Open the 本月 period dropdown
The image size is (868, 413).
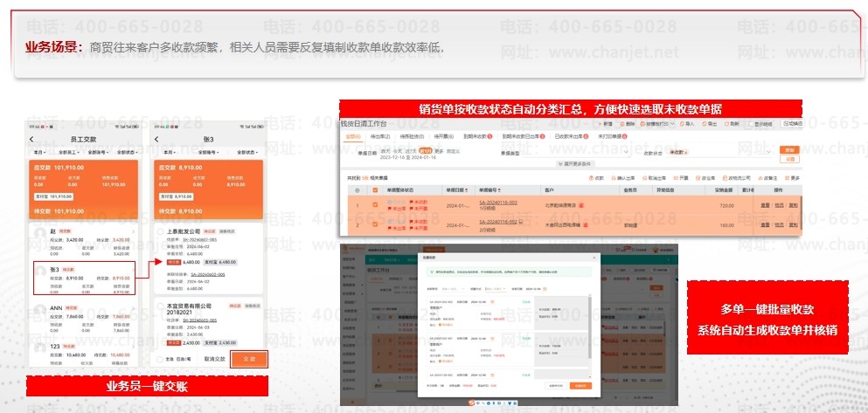click(38, 153)
